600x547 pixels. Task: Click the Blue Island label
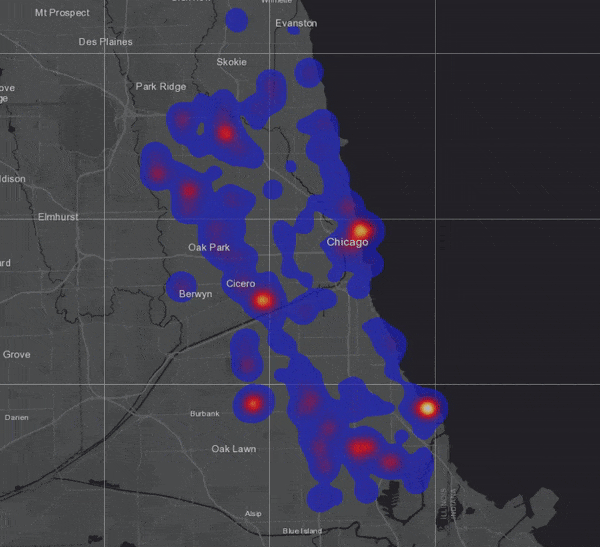point(302,531)
